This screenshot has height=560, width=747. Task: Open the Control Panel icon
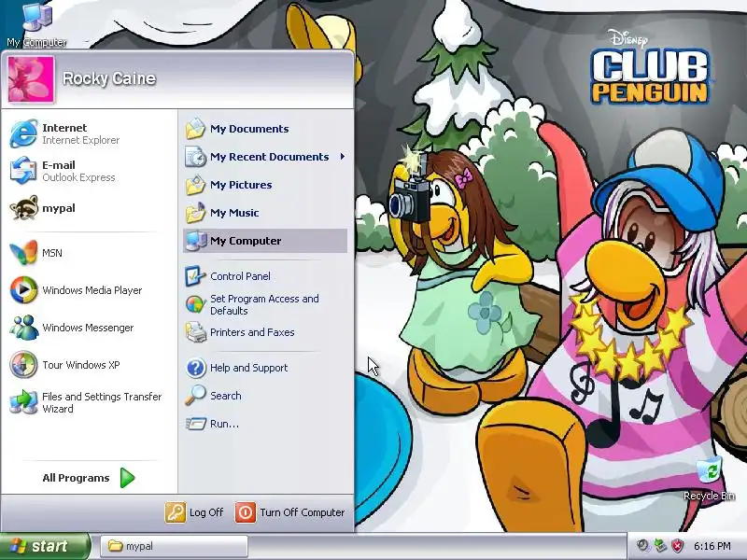[x=195, y=276]
